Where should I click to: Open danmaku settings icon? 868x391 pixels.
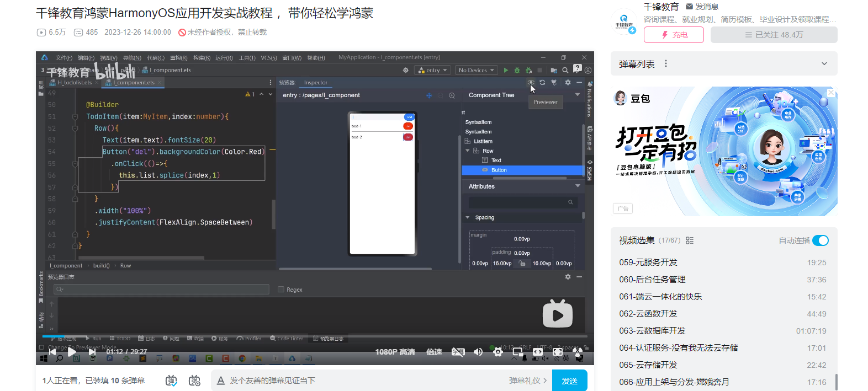pyautogui.click(x=194, y=381)
